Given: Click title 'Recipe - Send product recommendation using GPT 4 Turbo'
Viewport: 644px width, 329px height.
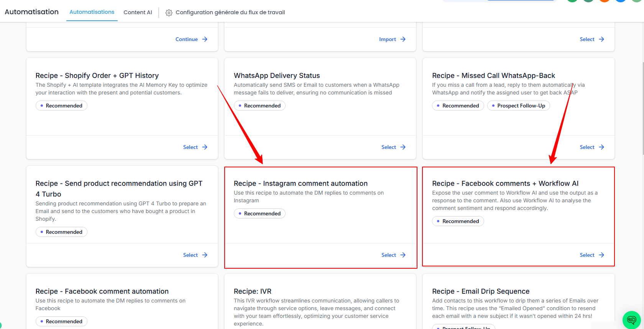Looking at the screenshot, I should point(119,189).
